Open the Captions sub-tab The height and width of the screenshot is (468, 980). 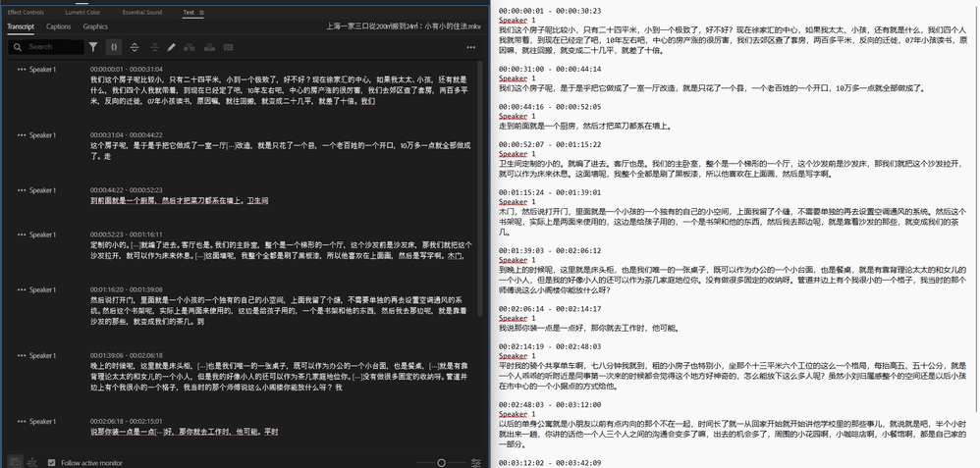tap(59, 26)
